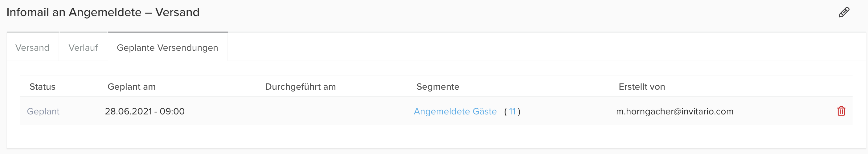Switch to the Versand tab
The image size is (868, 154).
tap(32, 48)
